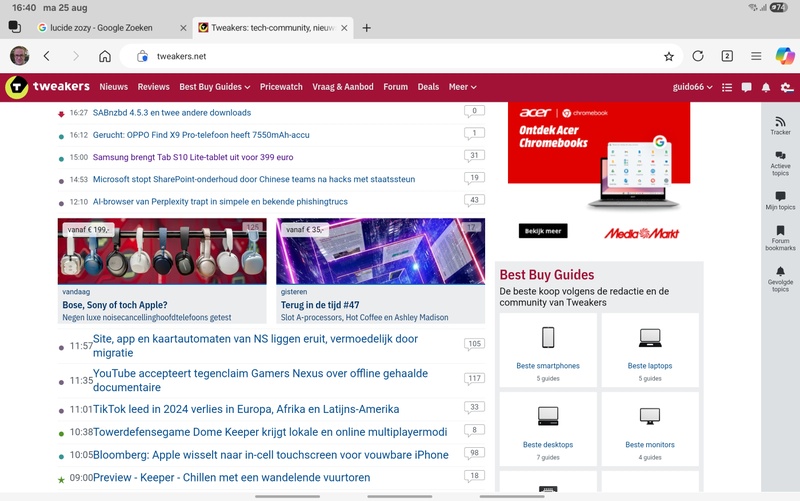Screen dimensions: 800x501
Task: Expand the Meer menu
Action: pos(462,87)
